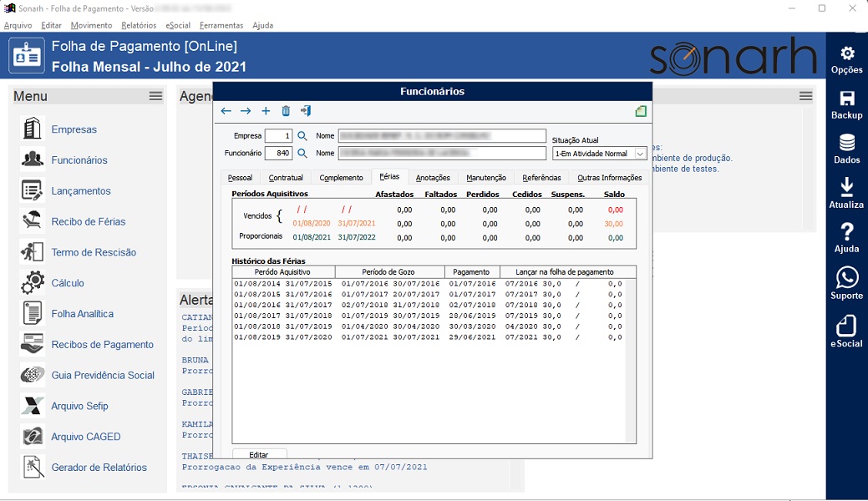Click the exit door icon in toolbar

click(x=306, y=111)
